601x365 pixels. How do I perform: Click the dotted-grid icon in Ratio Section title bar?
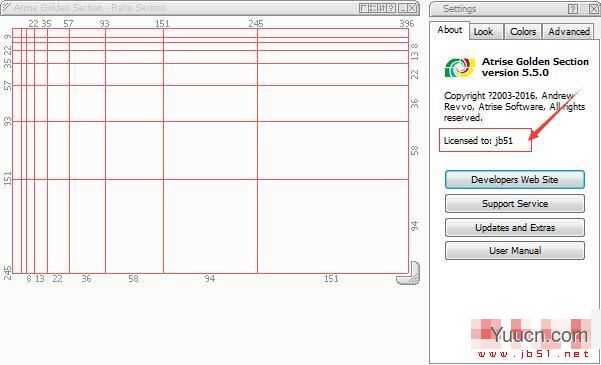pyautogui.click(x=373, y=8)
